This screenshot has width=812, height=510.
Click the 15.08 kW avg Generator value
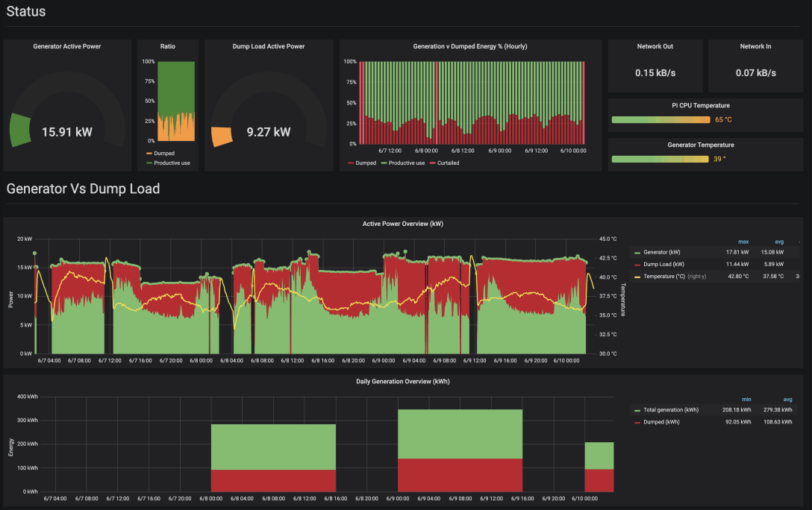point(772,253)
